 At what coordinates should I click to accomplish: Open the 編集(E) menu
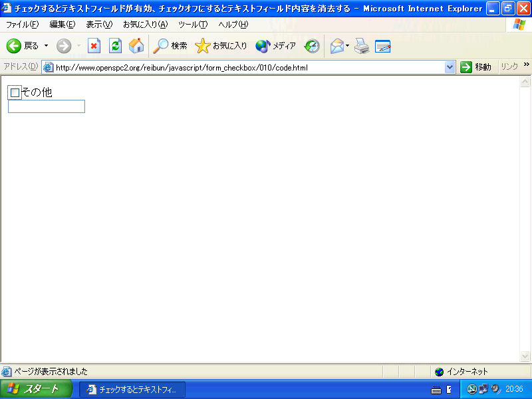coord(63,25)
